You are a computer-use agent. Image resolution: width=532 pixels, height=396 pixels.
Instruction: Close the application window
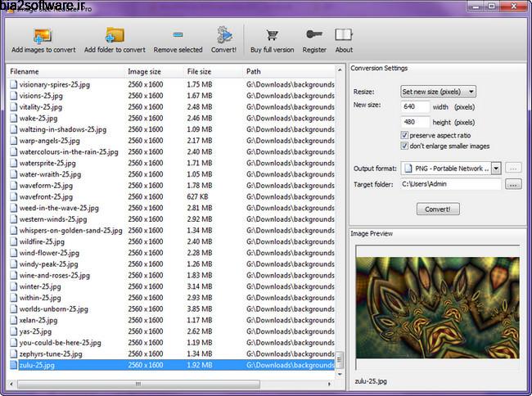tap(514, 6)
